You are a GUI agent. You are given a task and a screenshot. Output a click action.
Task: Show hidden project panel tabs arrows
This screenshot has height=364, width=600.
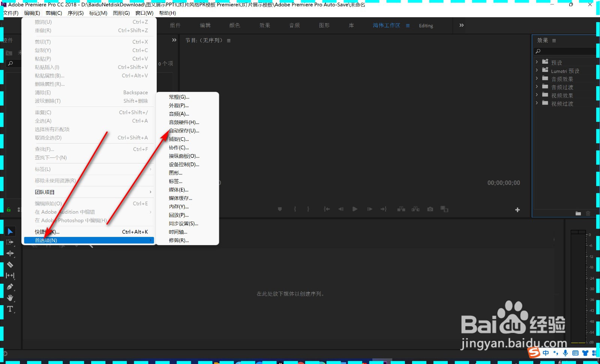174,40
